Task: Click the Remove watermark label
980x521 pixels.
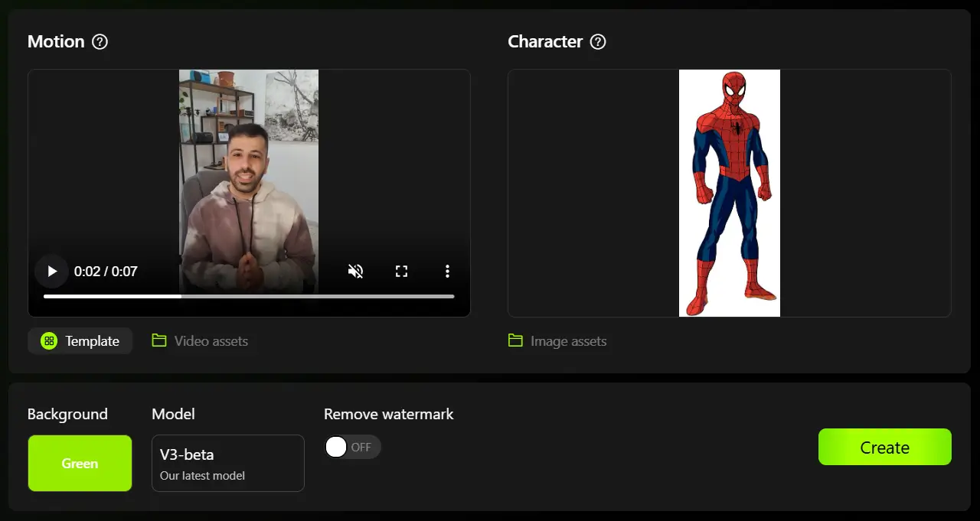Action: [389, 414]
